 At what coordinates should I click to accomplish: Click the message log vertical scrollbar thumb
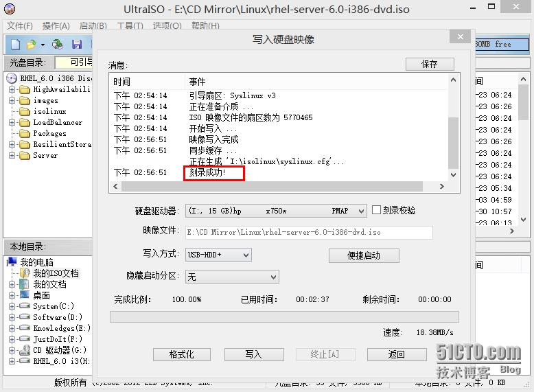(453, 143)
